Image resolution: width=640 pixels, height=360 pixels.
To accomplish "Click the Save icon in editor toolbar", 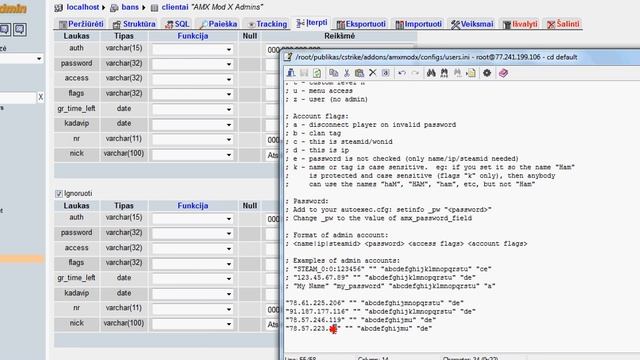I will [291, 73].
